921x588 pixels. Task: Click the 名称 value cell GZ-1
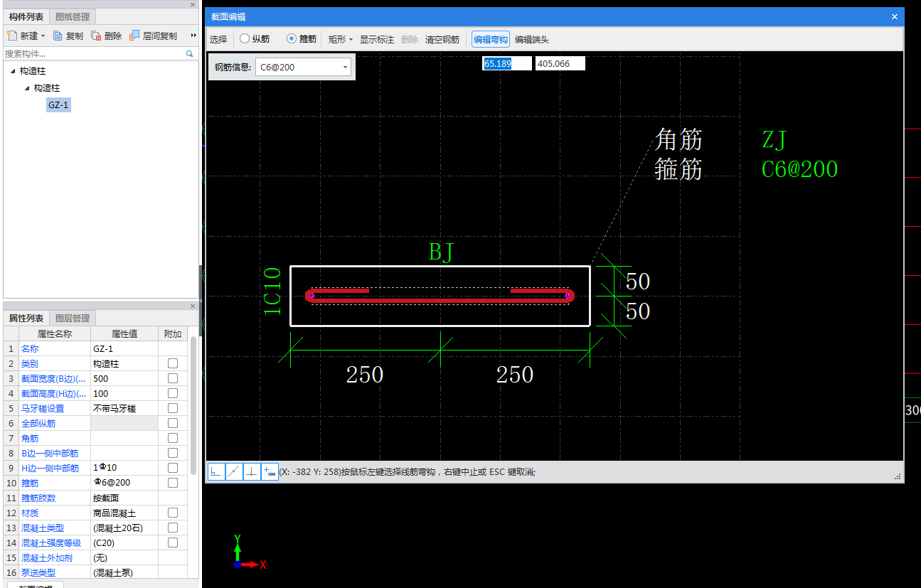click(124, 348)
